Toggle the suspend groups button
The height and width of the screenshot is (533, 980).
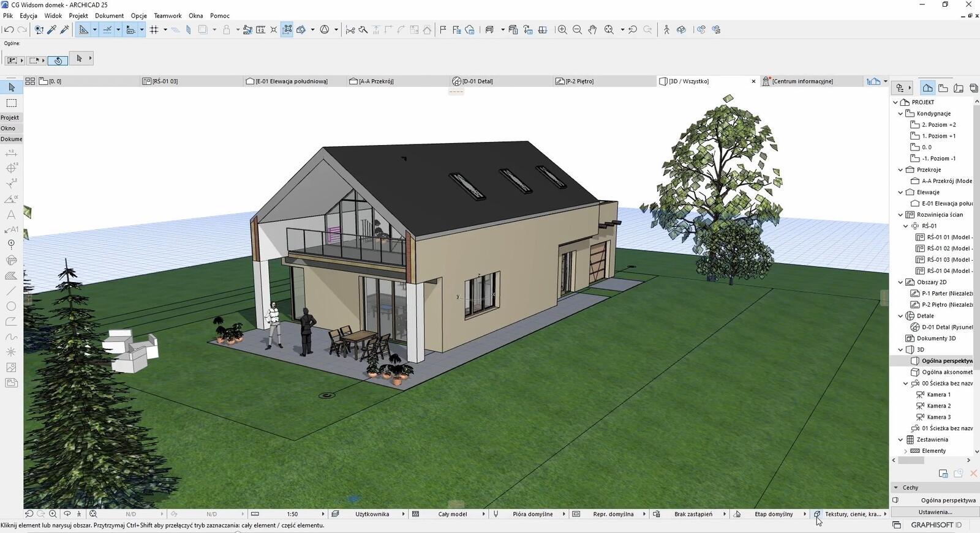click(287, 29)
